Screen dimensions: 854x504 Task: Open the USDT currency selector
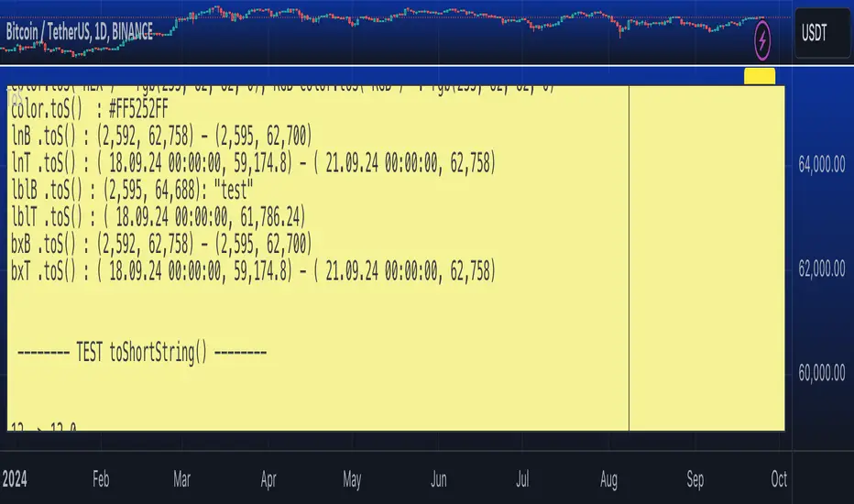pos(823,33)
